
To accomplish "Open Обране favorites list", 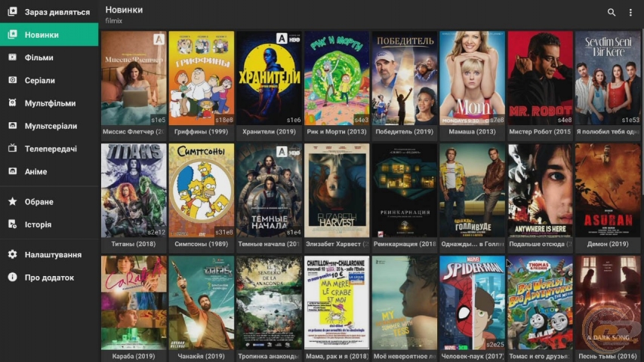I will (49, 201).
